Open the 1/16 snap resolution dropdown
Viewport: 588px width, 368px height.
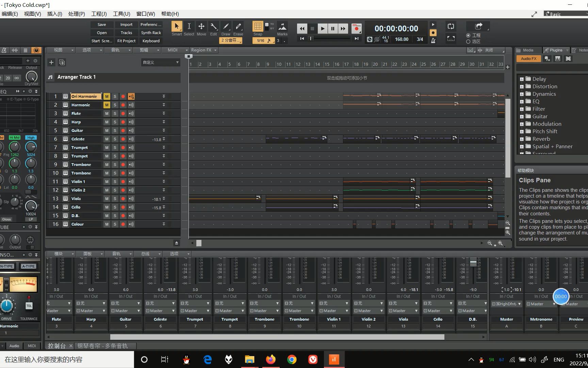click(x=263, y=41)
